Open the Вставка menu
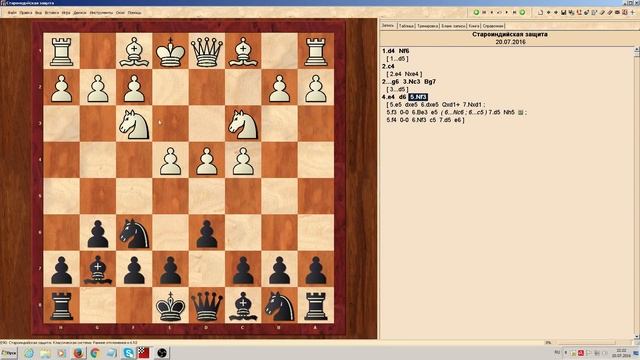Viewport: 640px width, 360px height. click(52, 13)
